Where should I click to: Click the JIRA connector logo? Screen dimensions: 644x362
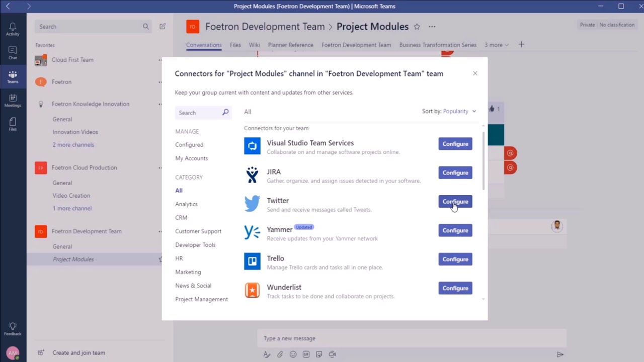point(252,175)
